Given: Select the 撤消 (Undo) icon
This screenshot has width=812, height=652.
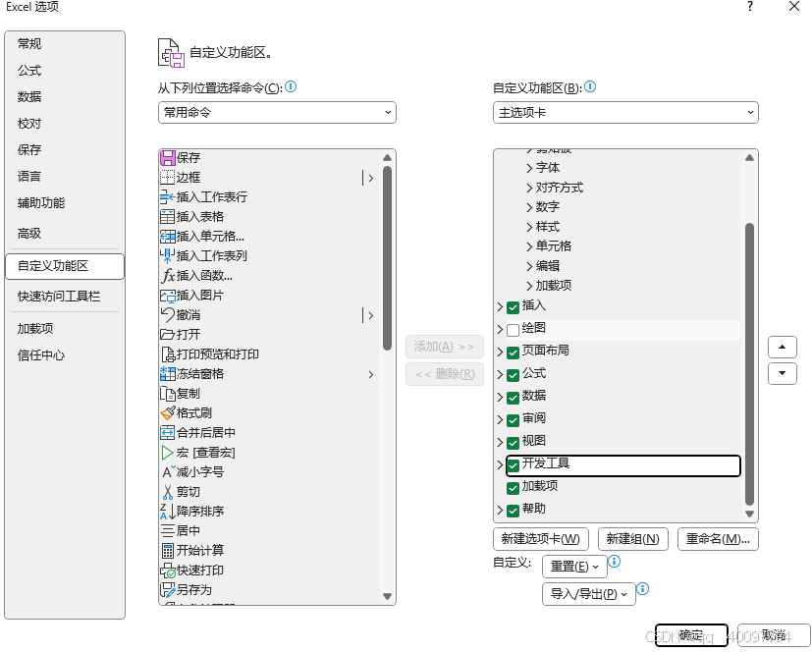Looking at the screenshot, I should 167,315.
